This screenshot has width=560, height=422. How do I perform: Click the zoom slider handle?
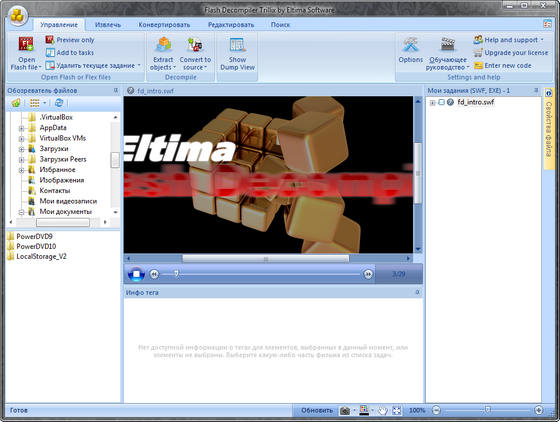click(x=488, y=410)
